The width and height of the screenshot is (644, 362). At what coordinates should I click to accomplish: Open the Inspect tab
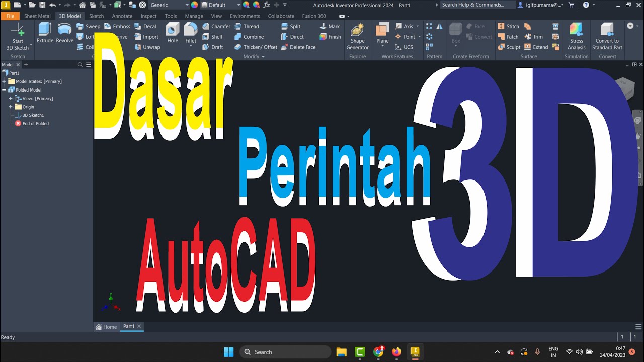coord(149,16)
